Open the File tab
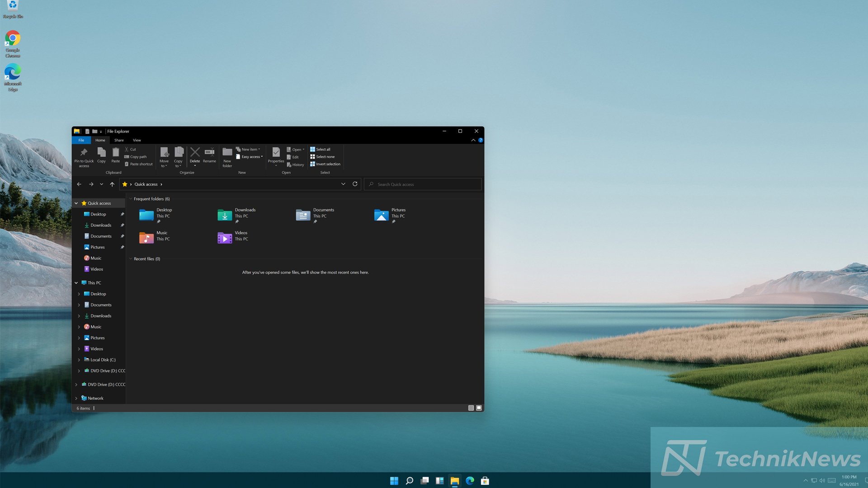This screenshot has width=868, height=488. tap(81, 140)
